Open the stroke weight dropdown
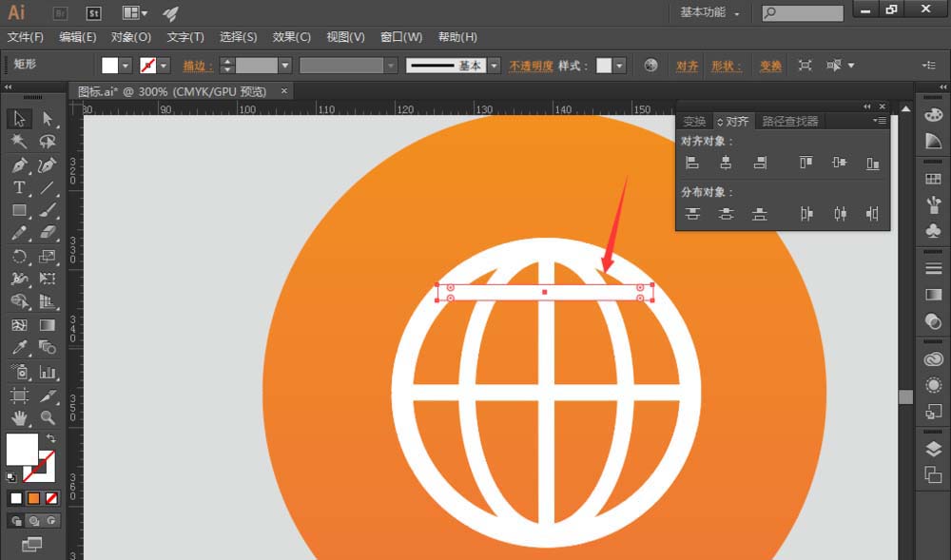 283,66
